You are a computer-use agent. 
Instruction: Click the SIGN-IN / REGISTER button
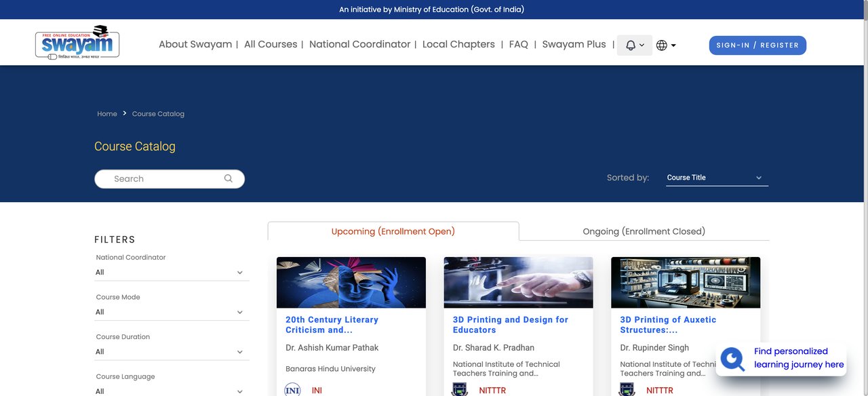point(757,45)
